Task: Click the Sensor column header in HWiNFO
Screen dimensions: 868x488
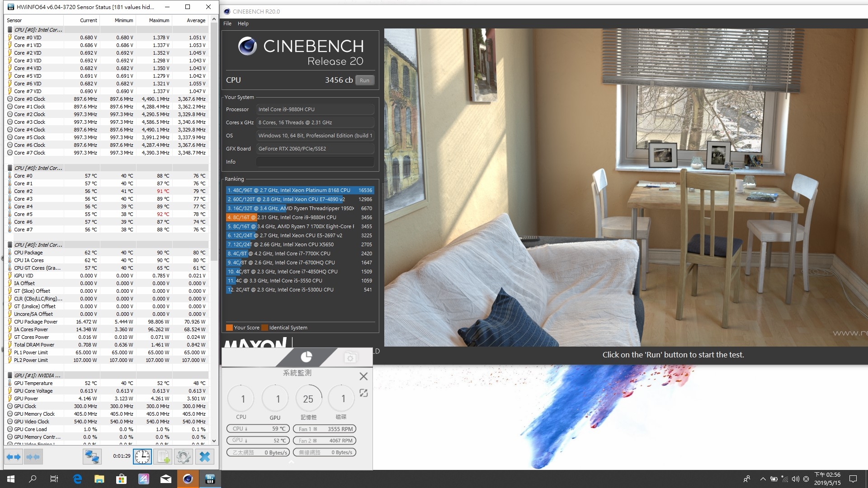Action: point(34,20)
